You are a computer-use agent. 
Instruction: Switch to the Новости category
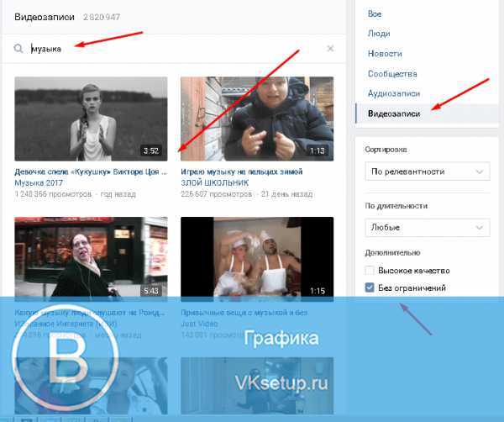point(385,54)
